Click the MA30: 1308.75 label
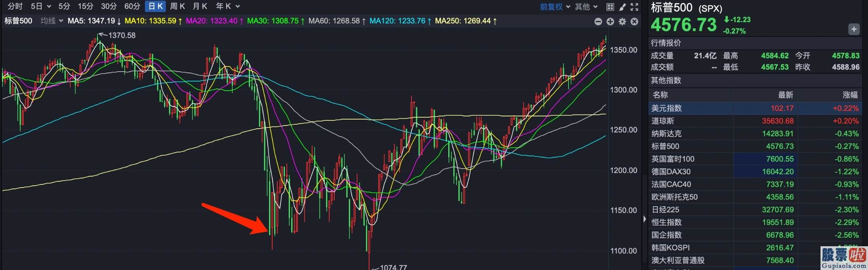 [276, 21]
